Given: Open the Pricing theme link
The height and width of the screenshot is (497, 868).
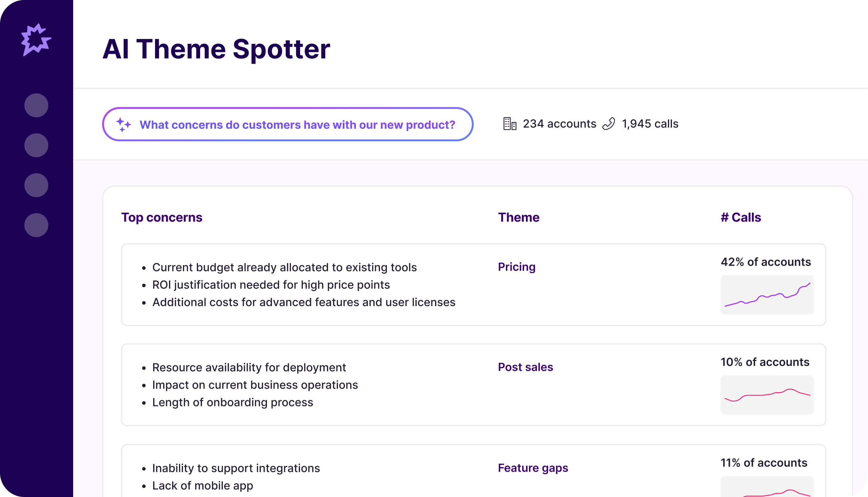Looking at the screenshot, I should pyautogui.click(x=516, y=267).
